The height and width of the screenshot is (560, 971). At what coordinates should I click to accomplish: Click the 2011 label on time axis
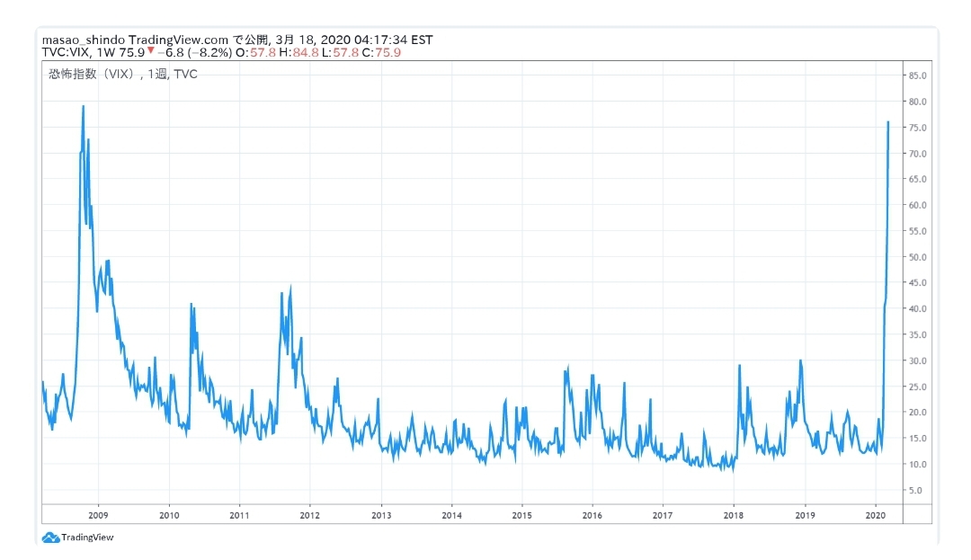coord(239,515)
